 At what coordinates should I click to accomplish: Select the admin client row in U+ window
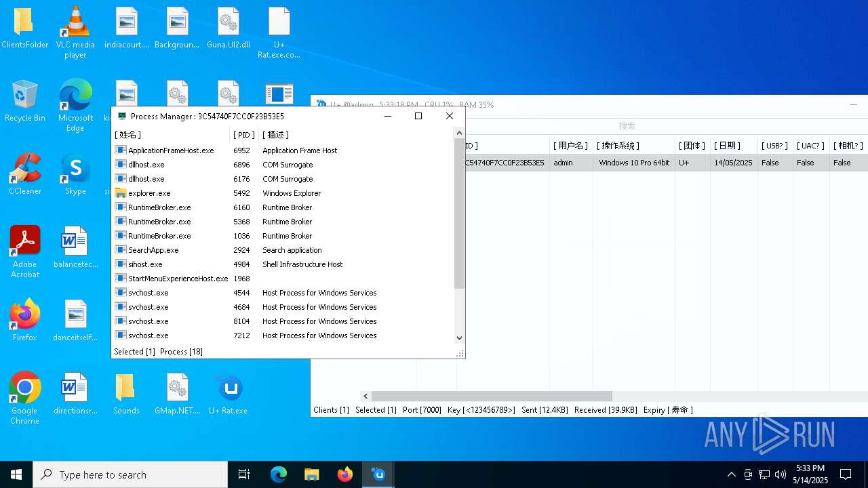(667, 163)
